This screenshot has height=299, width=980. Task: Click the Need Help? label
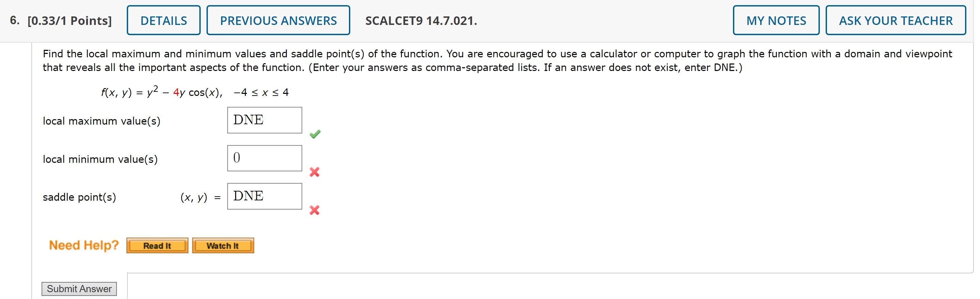click(84, 245)
